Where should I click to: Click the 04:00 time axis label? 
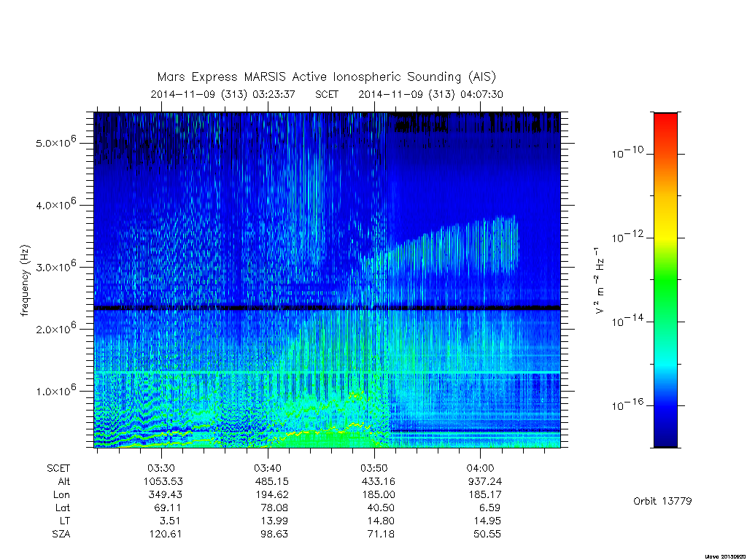click(x=480, y=468)
